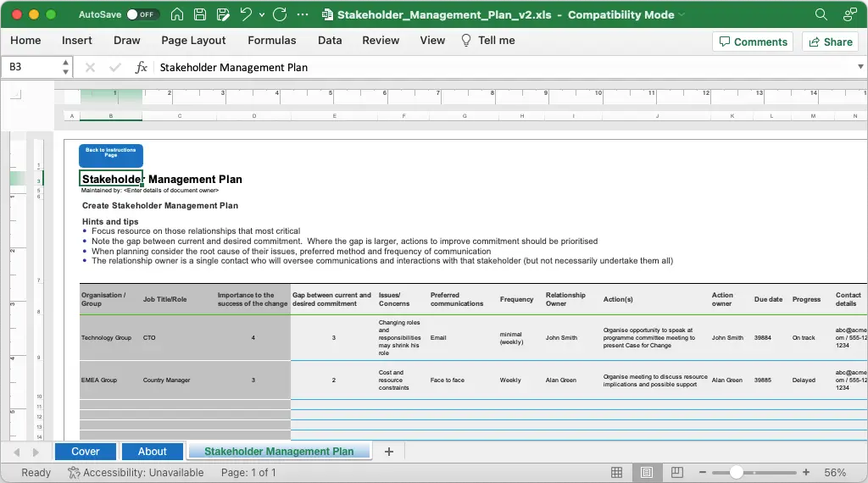Click the Share button
This screenshot has height=483, width=868.
831,42
